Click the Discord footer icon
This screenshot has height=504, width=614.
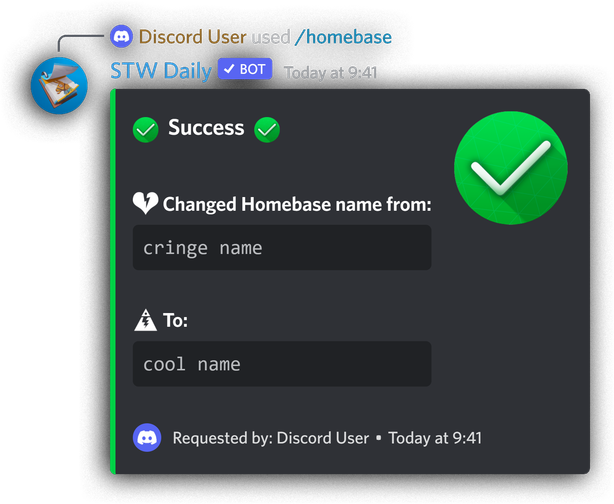click(x=147, y=438)
